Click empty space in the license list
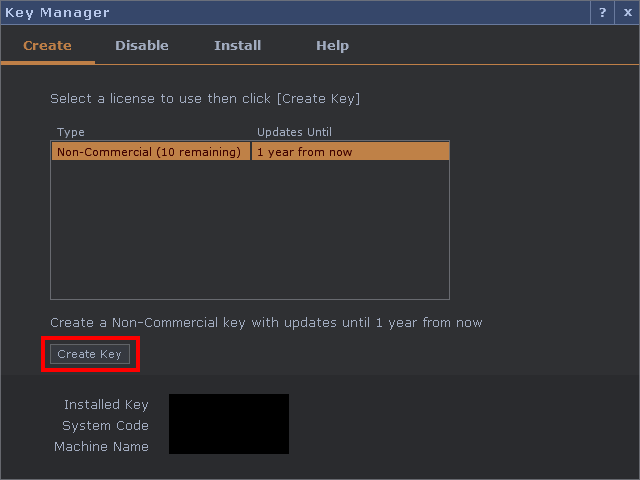The width and height of the screenshot is (640, 480). tap(250, 230)
